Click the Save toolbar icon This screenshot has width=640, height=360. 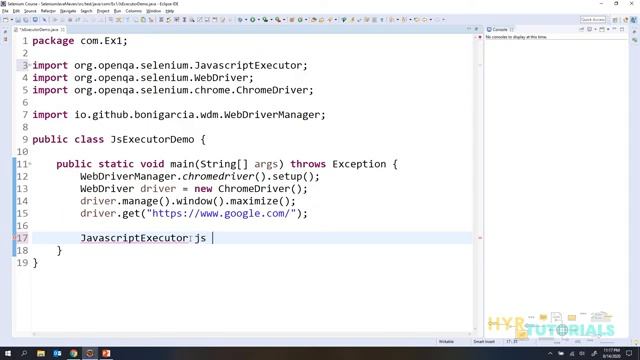point(18,20)
